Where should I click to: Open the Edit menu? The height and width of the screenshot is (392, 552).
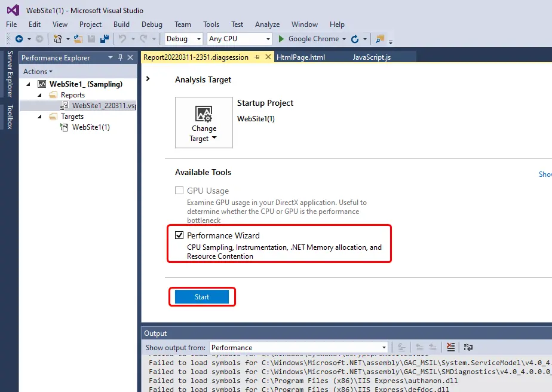(x=35, y=24)
